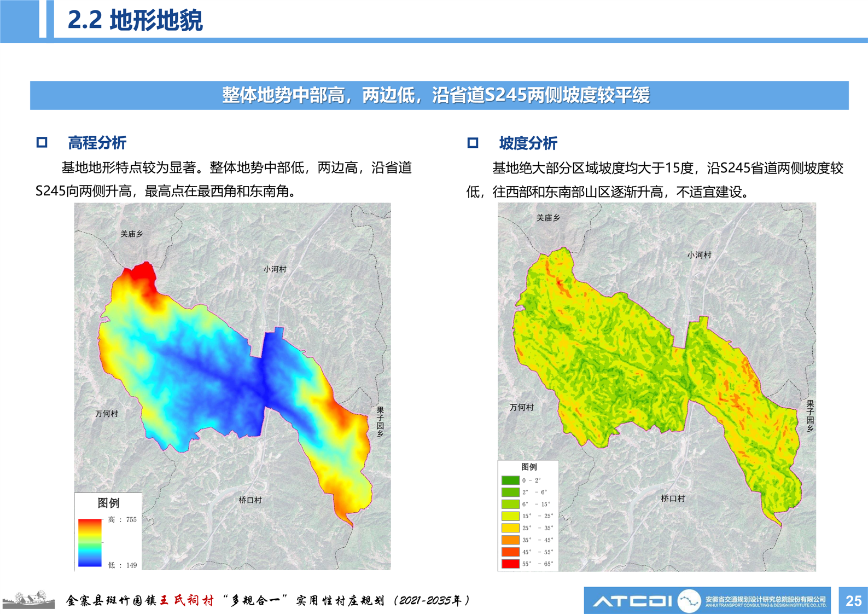The width and height of the screenshot is (868, 614).
Task: Click the village sketch illustration in the footer
Action: click(x=28, y=599)
